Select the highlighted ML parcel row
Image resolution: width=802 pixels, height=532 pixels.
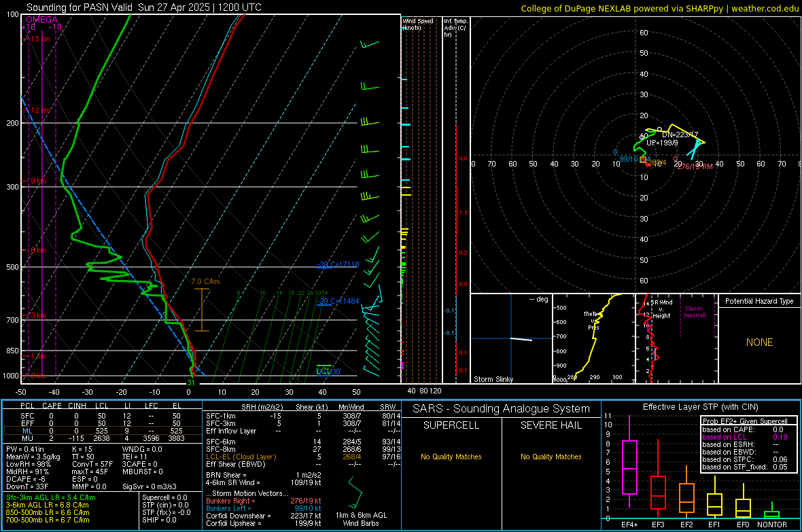tap(101, 431)
